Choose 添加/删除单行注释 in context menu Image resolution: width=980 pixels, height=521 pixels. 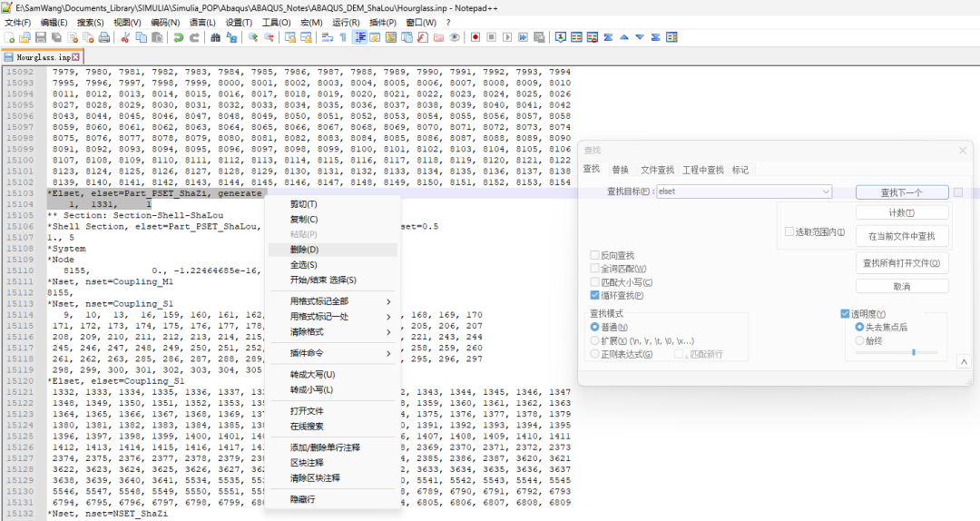[334, 447]
